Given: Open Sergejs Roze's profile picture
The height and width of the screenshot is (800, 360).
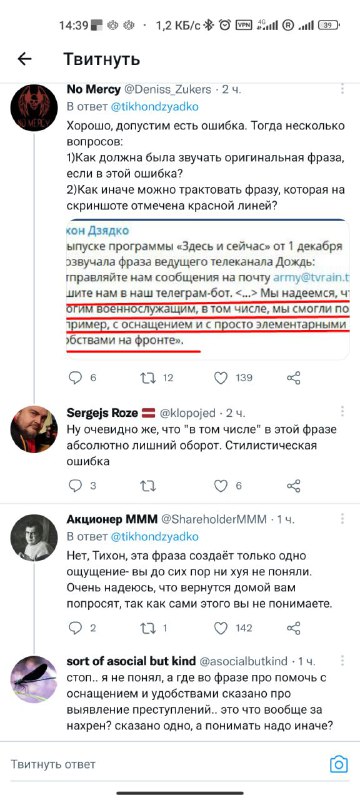Looking at the screenshot, I should [x=34, y=429].
